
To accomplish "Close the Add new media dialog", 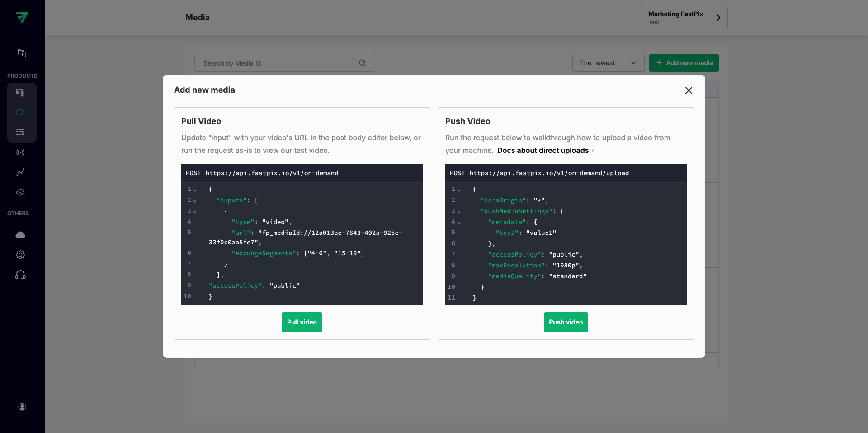I will tap(689, 90).
